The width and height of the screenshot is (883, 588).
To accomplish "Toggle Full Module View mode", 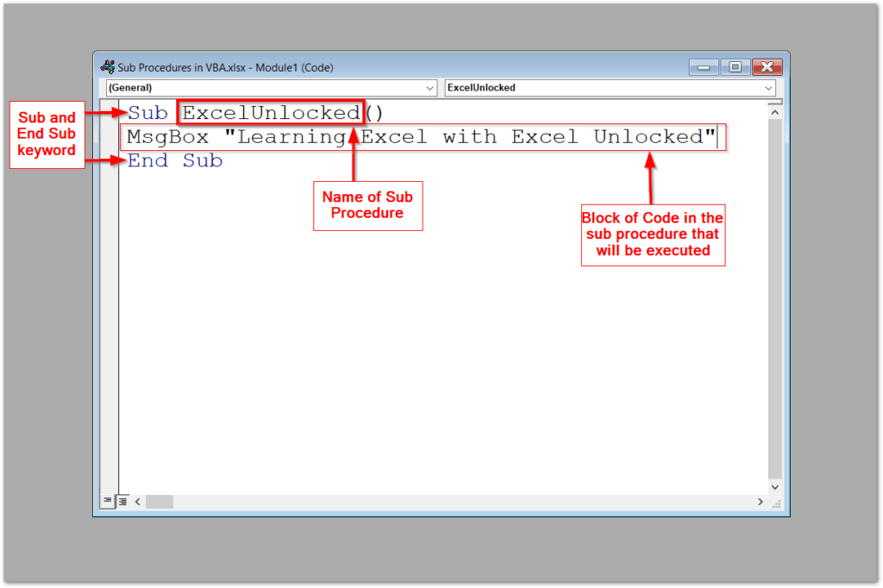I will tap(121, 501).
